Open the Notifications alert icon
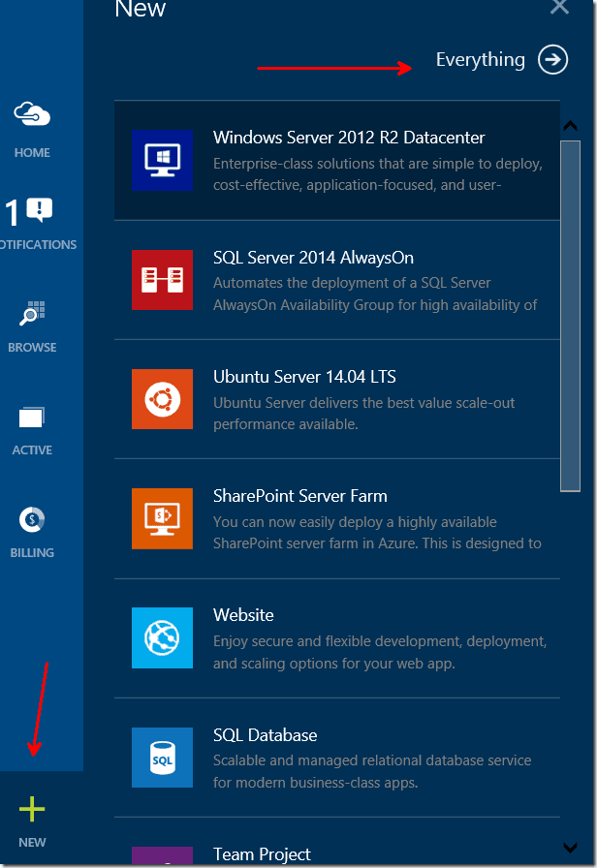 point(40,210)
